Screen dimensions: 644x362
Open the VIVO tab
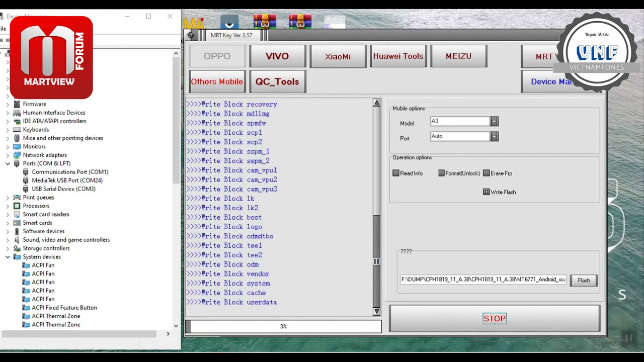coord(277,56)
